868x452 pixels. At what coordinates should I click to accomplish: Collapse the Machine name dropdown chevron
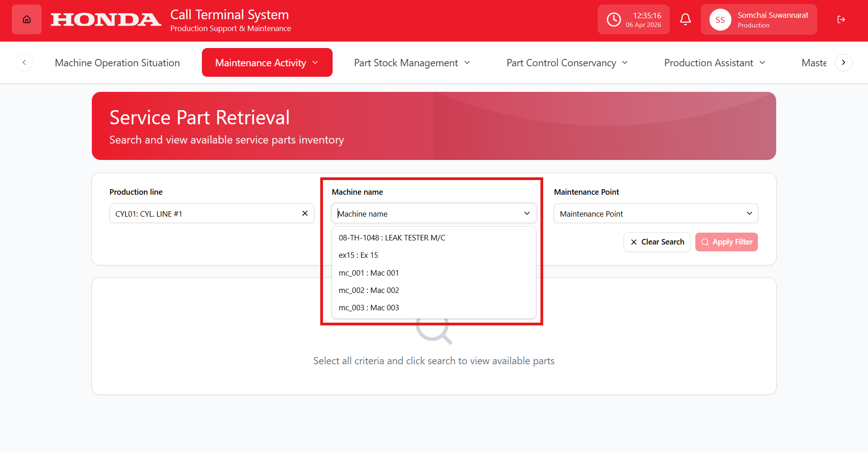pos(527,213)
